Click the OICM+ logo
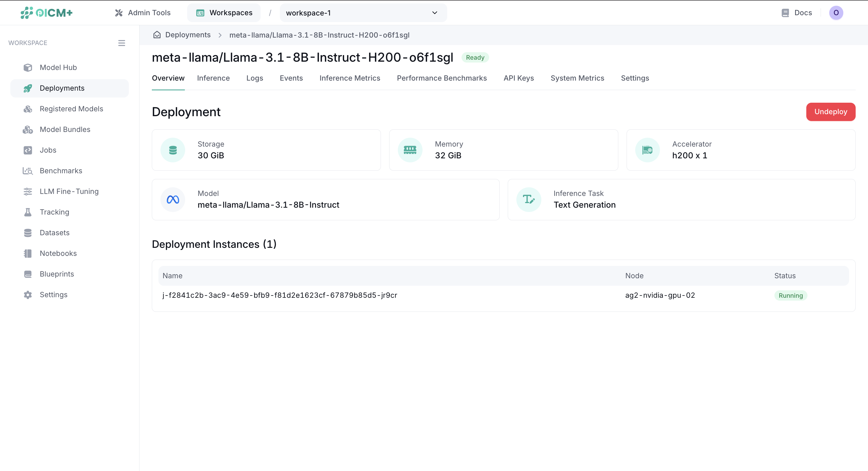This screenshot has height=471, width=868. (x=46, y=12)
